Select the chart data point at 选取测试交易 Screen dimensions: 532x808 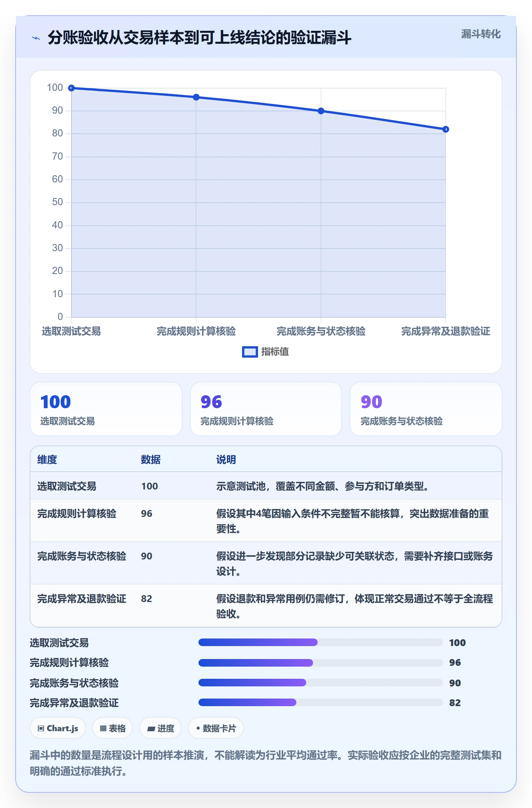point(71,88)
